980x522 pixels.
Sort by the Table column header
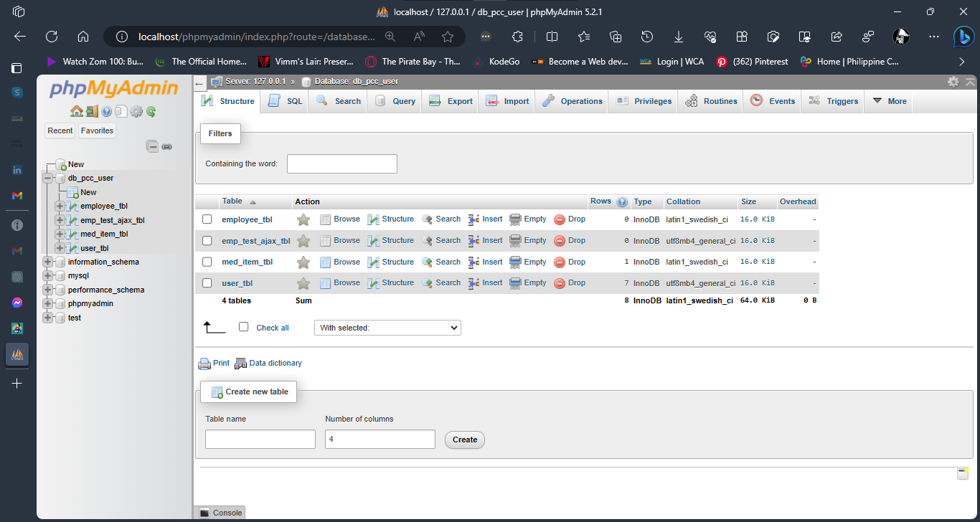tap(232, 201)
